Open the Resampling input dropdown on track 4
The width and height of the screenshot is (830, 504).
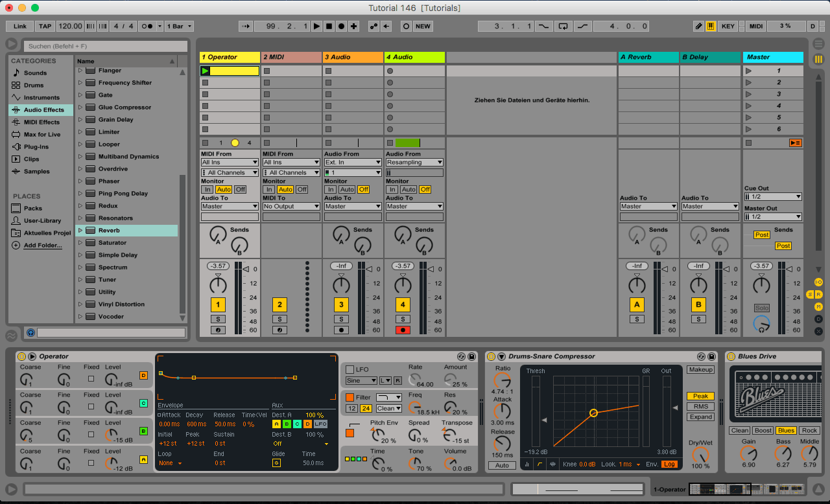pos(414,163)
